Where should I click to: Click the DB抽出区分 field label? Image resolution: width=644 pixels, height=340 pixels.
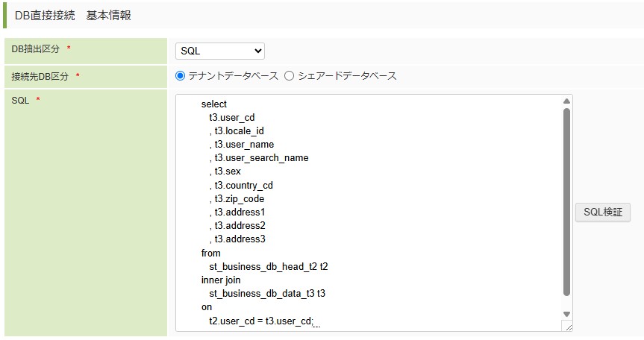(35, 48)
